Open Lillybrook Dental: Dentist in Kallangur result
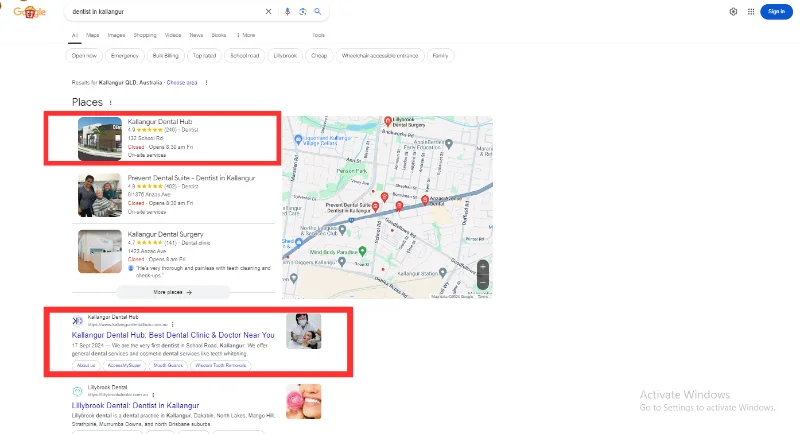Screen dimensions: 800x434 135,405
